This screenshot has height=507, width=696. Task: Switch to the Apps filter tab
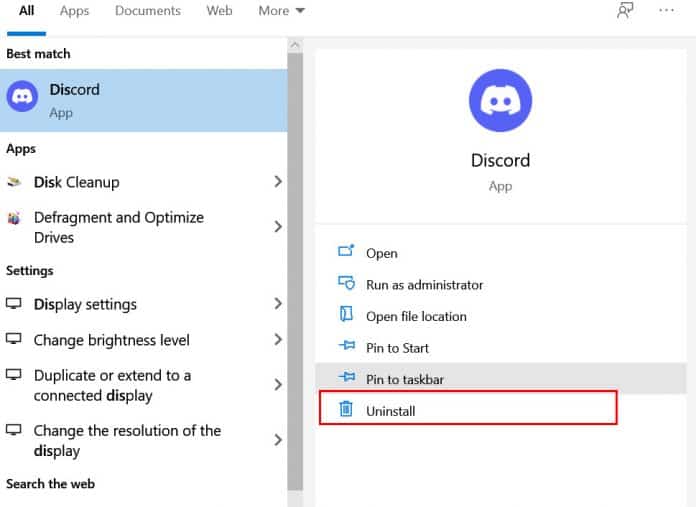pyautogui.click(x=74, y=11)
